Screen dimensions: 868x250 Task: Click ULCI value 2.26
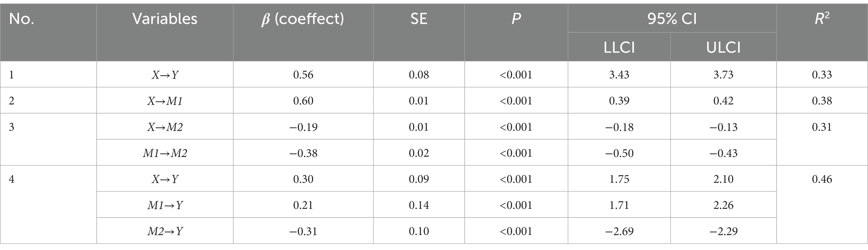coord(723,205)
